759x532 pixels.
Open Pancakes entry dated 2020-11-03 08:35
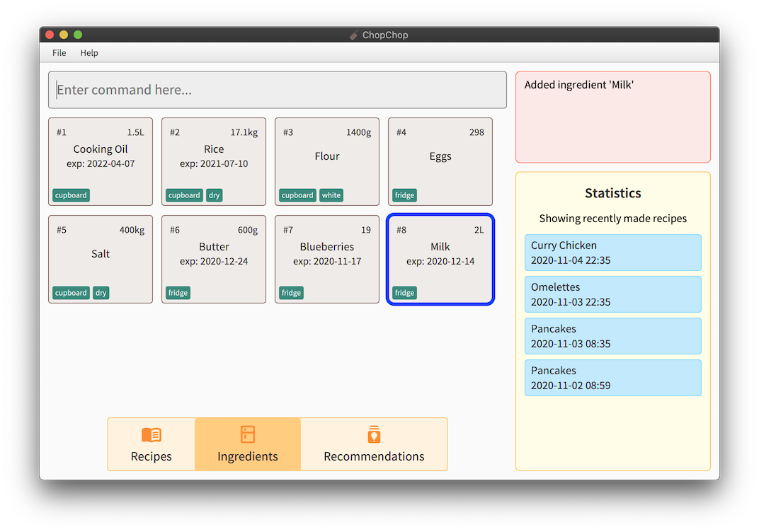(x=613, y=336)
